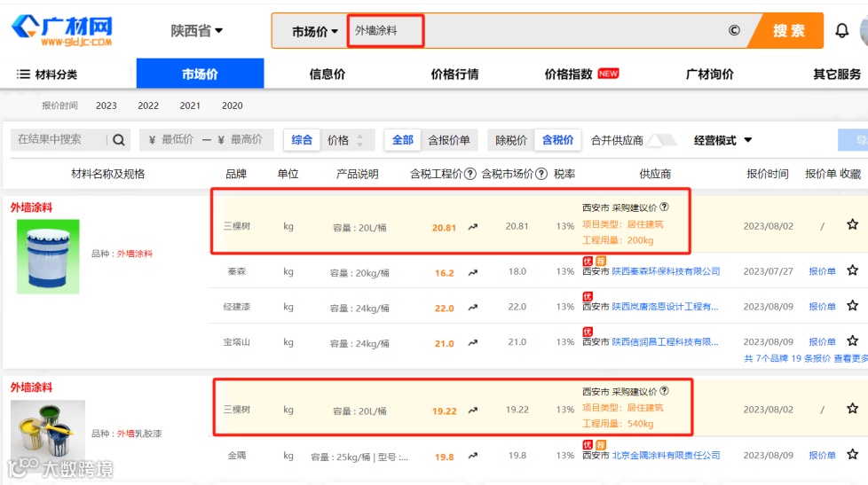Open the 其它服务 tab

pyautogui.click(x=836, y=74)
